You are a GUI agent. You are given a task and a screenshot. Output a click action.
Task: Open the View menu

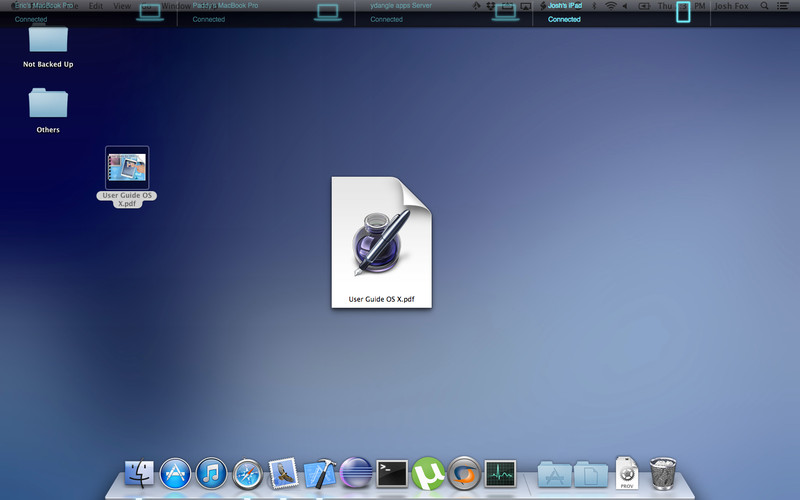coord(122,6)
